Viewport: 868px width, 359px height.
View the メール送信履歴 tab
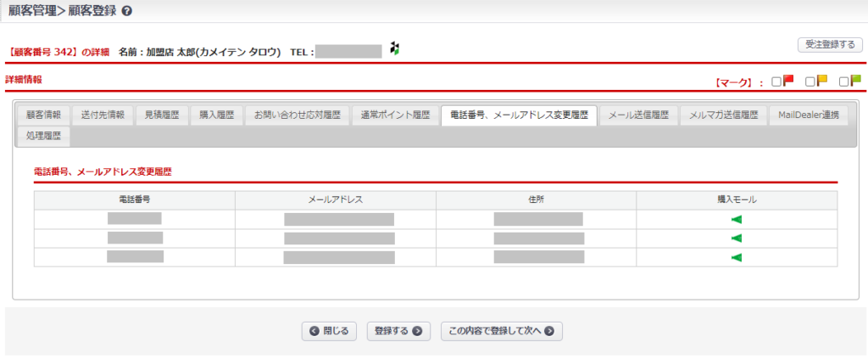[639, 115]
